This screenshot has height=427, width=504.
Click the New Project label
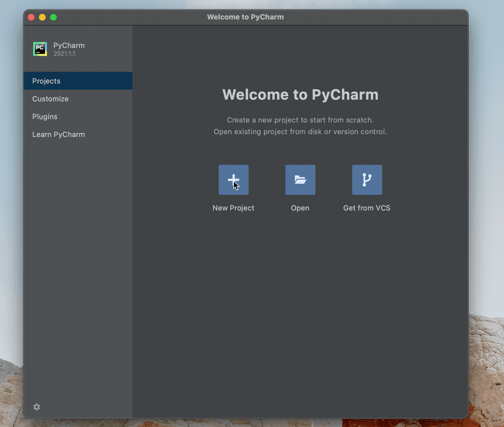[233, 208]
